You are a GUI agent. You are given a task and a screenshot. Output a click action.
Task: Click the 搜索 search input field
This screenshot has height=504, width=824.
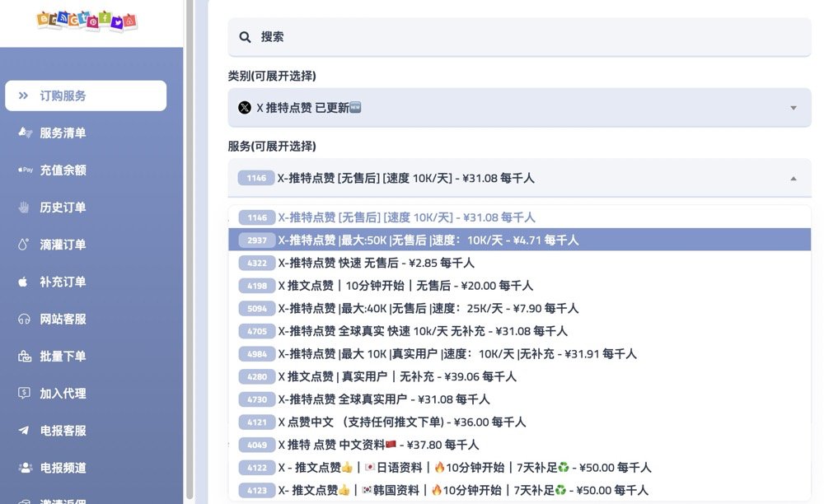click(x=519, y=37)
